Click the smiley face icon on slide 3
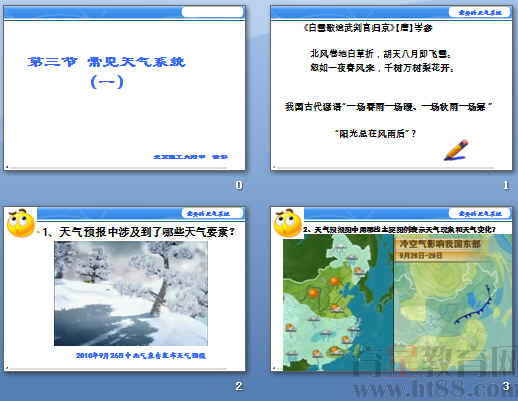Screen dimensions: 518x401 click(x=288, y=223)
